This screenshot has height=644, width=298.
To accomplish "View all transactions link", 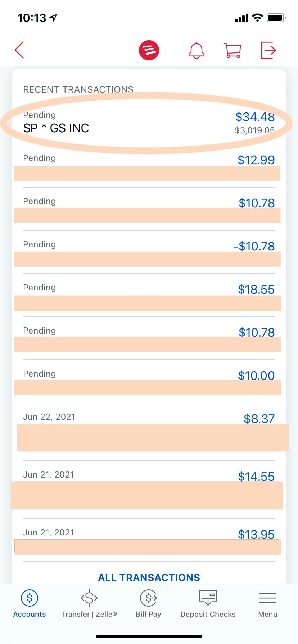I will 149,578.
